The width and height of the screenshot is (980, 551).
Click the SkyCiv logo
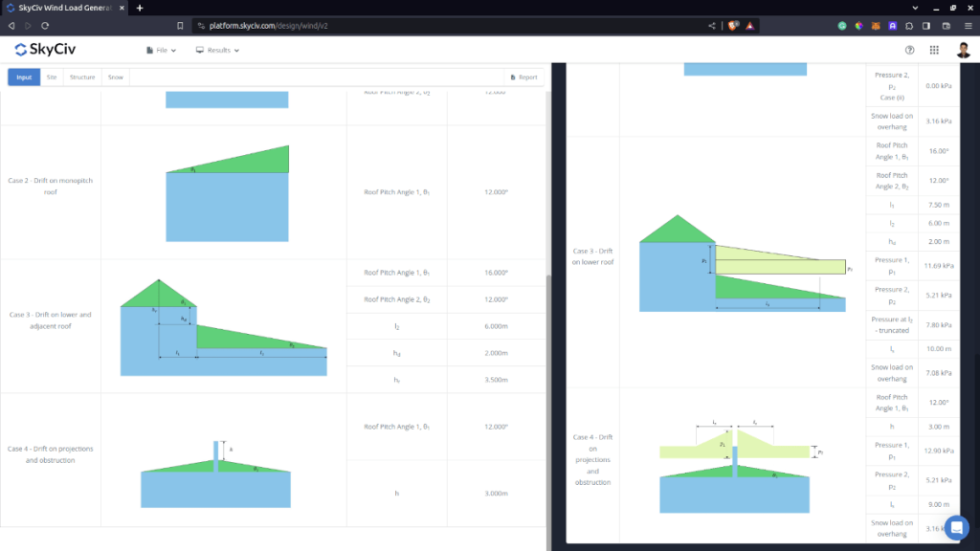(x=46, y=50)
